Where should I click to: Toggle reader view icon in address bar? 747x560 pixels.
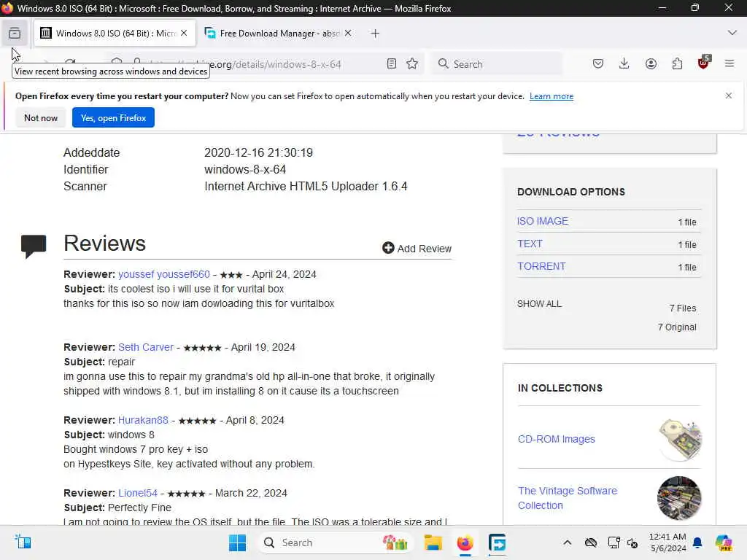pyautogui.click(x=392, y=64)
